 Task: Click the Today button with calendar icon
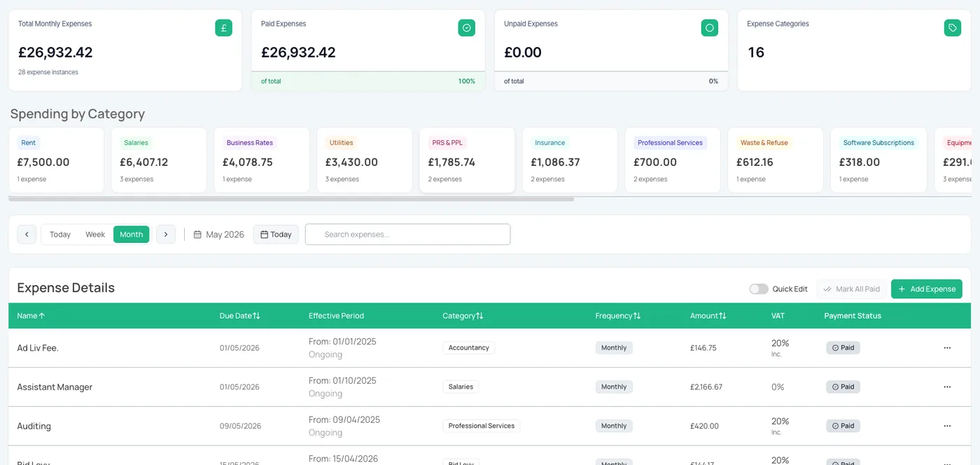coord(276,235)
